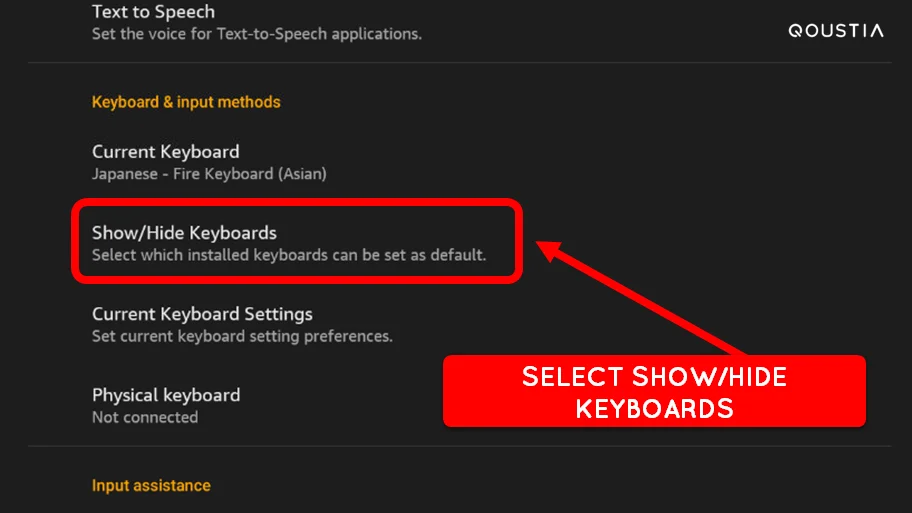Screen dimensions: 912x513
Task: Click 'Japanese - Fire Keyboard (Asian)' subtitle
Action: (209, 174)
